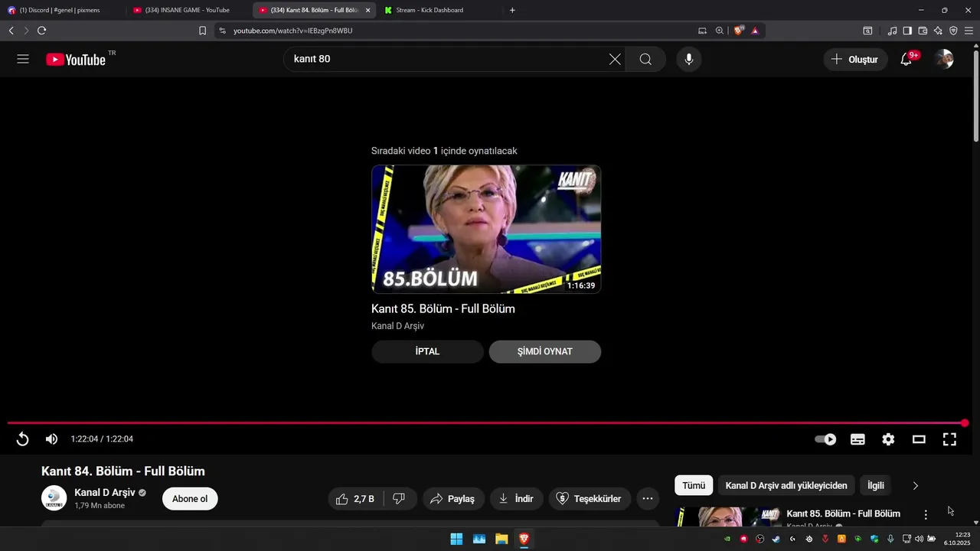Screen dimensions: 980x551
Task: Seek on the red video progress bar
Action: tap(486, 422)
